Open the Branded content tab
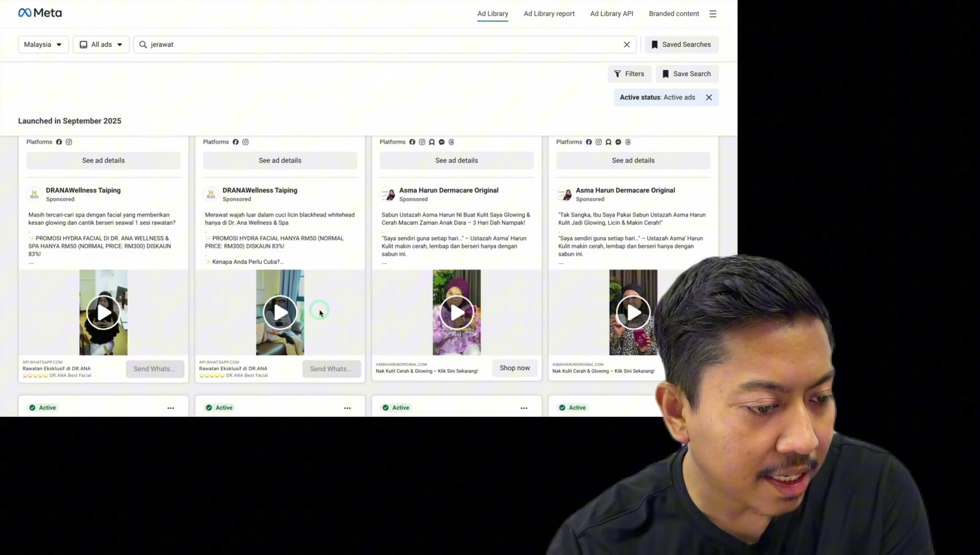Image resolution: width=980 pixels, height=555 pixels. tap(673, 14)
